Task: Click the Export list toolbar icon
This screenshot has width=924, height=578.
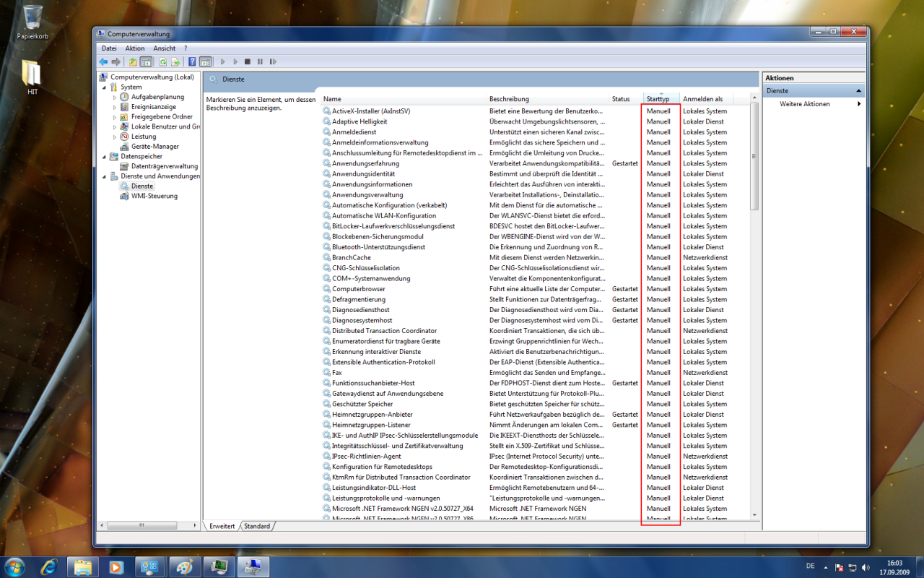Action: (175, 62)
